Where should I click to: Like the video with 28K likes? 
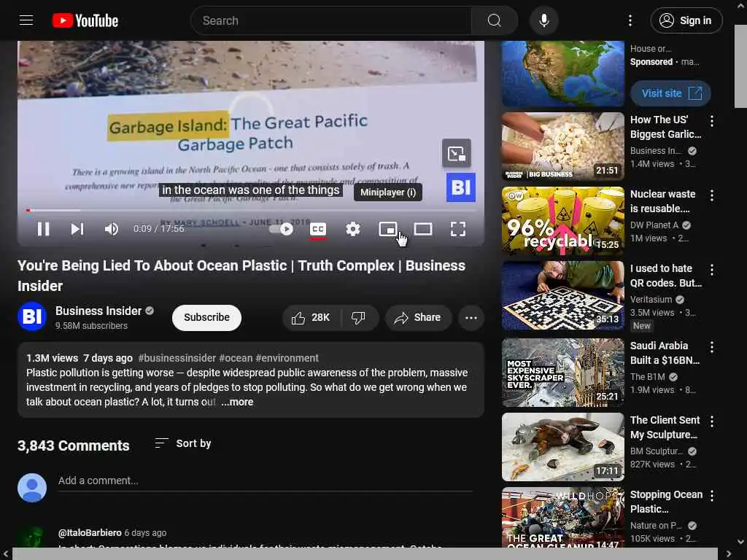[x=311, y=318]
